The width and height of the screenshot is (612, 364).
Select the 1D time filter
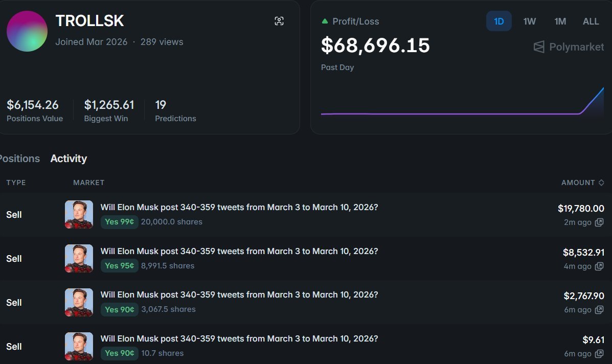498,21
